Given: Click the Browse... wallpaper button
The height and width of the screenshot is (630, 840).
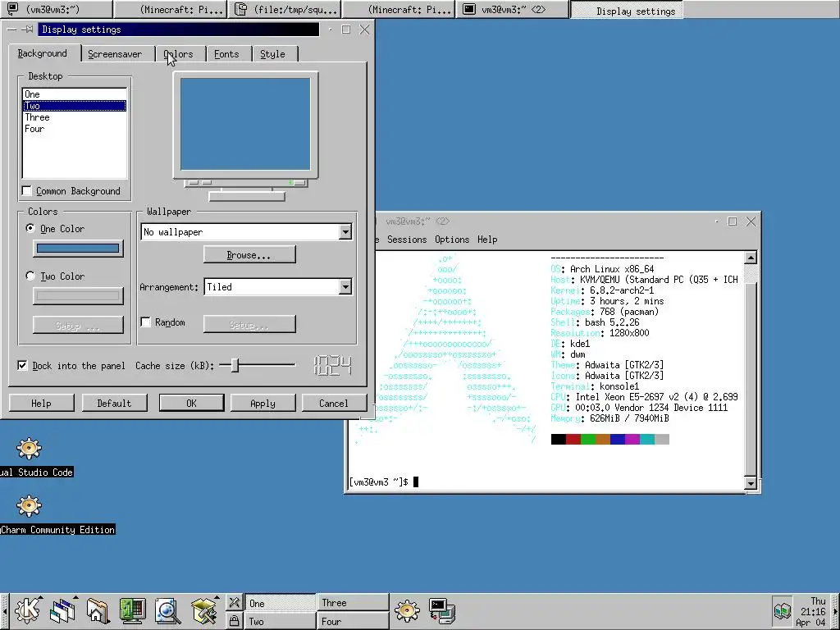Looking at the screenshot, I should pyautogui.click(x=249, y=255).
